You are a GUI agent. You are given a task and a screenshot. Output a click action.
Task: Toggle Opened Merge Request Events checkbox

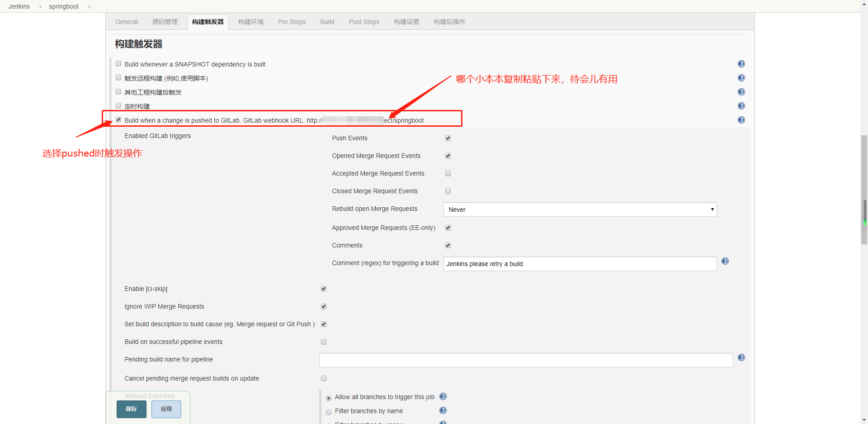(x=448, y=156)
